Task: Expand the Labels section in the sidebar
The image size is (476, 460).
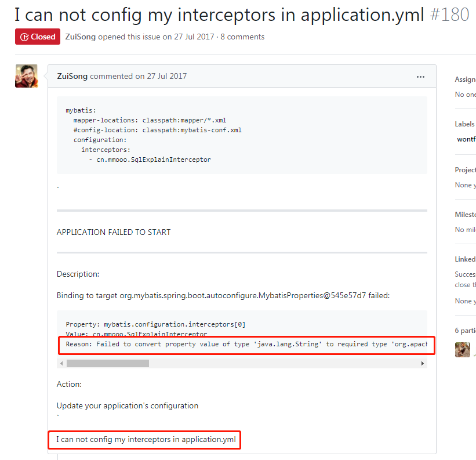Action: 465,124
